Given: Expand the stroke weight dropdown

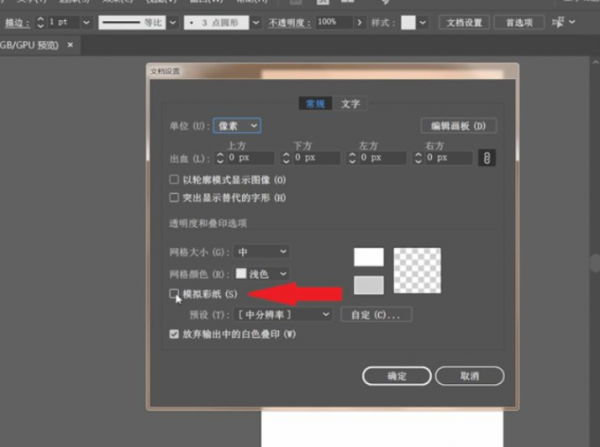Looking at the screenshot, I should tap(86, 23).
